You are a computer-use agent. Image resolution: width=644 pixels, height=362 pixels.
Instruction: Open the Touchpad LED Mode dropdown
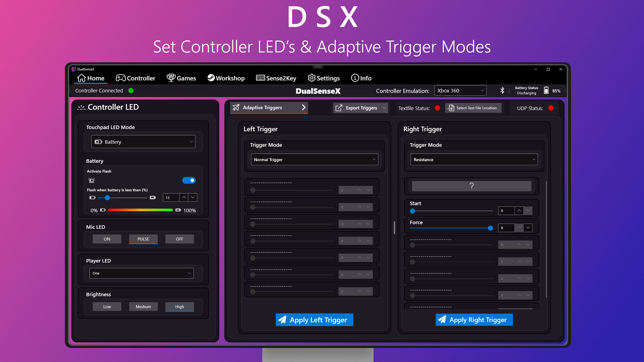(143, 141)
